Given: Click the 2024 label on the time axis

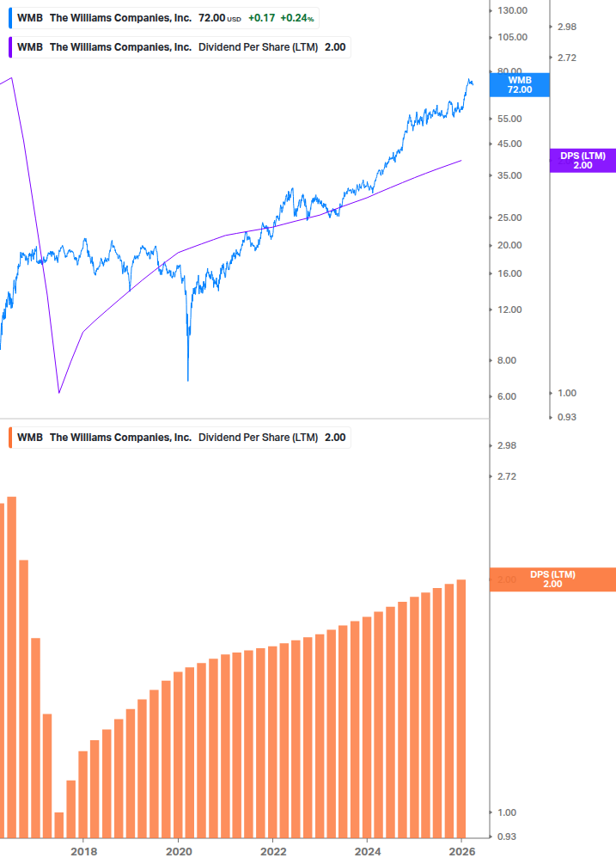Looking at the screenshot, I should (x=368, y=852).
